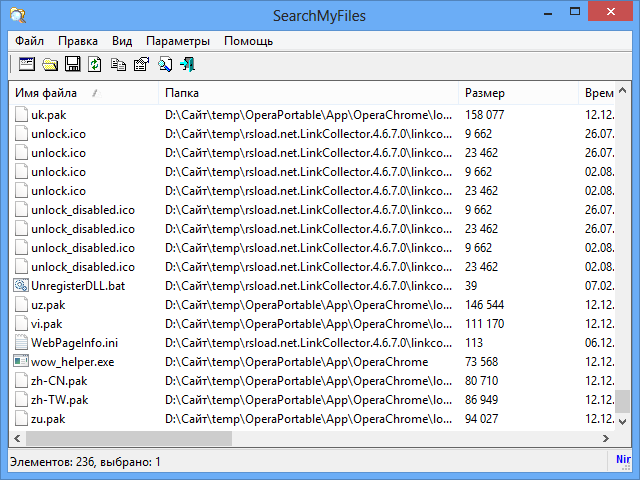Select the file name wow_helper.exe
Screen dimensions: 640x480
pyautogui.click(x=73, y=362)
